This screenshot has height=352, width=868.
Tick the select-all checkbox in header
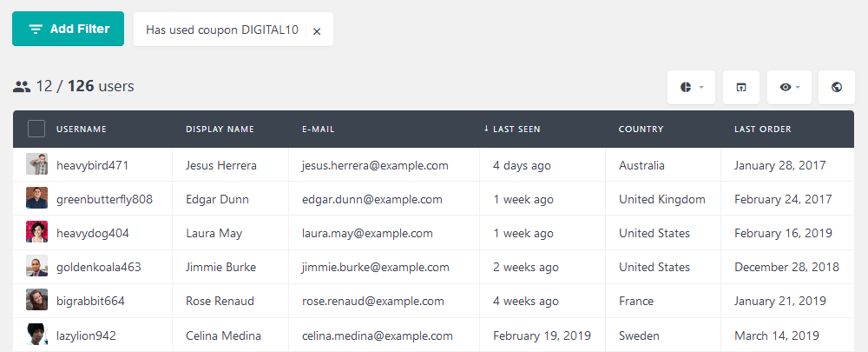click(x=36, y=130)
